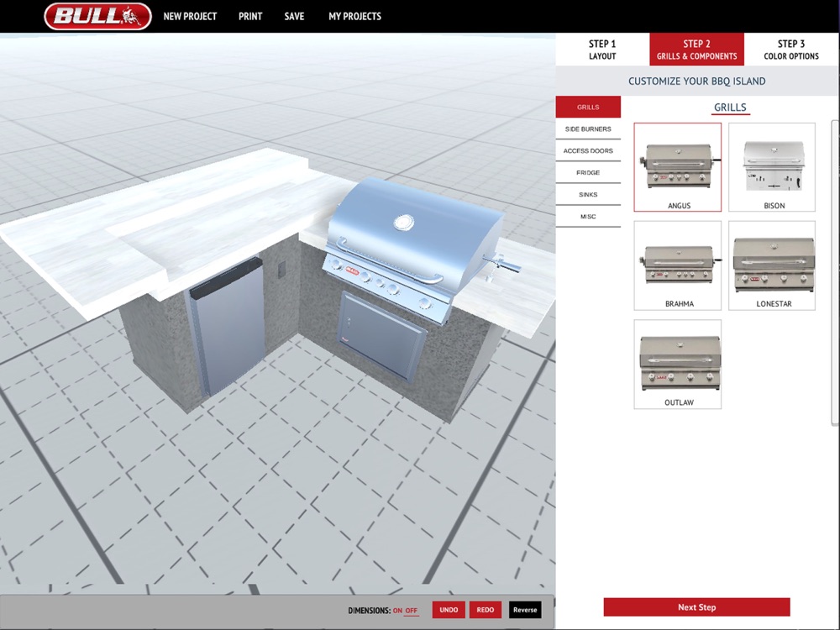The height and width of the screenshot is (630, 840).
Task: Click the Dimensions label
Action: coord(369,610)
